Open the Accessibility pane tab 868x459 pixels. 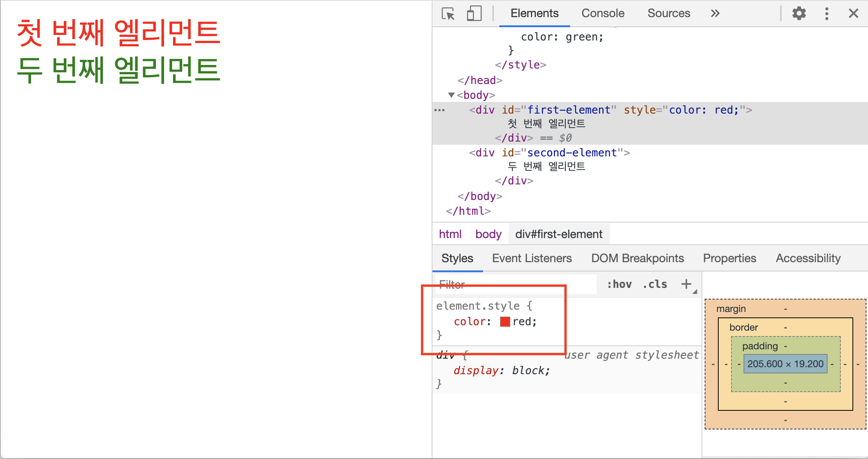point(808,258)
